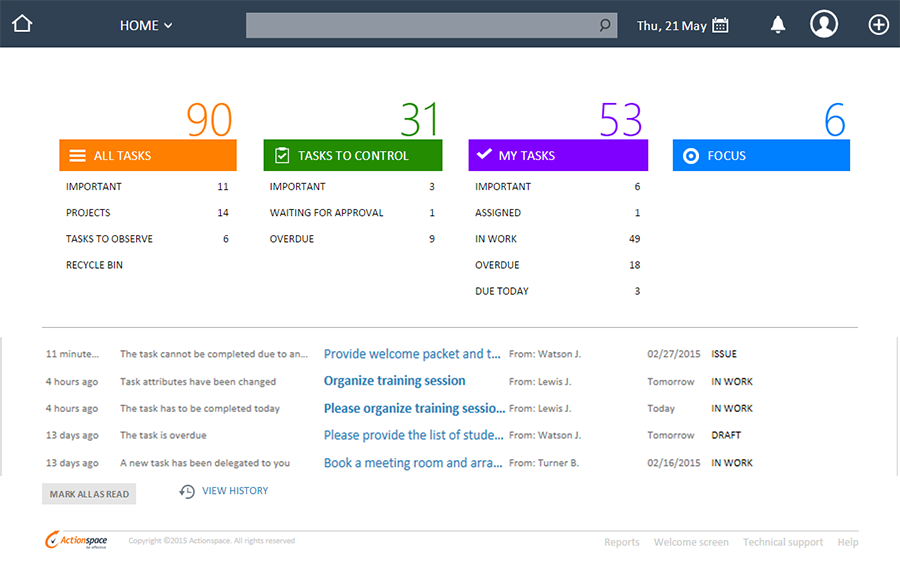The width and height of the screenshot is (900, 571).
Task: Open the Tasks to Control green tile
Action: coord(352,156)
